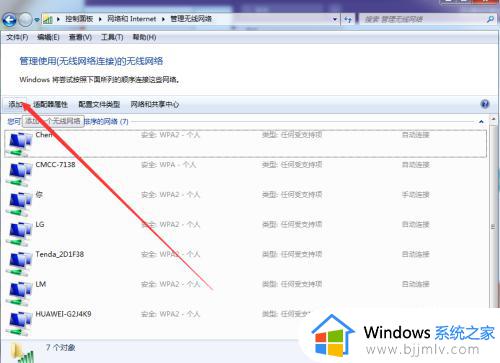Click the 添加 toolbar button
Image resolution: width=500 pixels, height=363 pixels.
16,104
